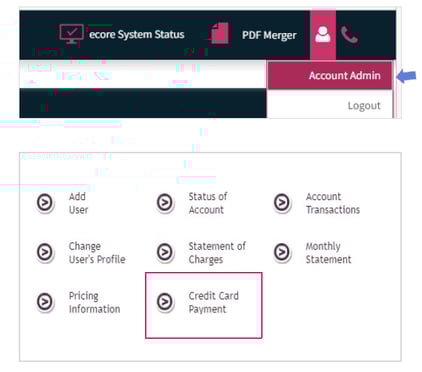Click the arrow icon beside Monthly Statement
The width and height of the screenshot is (422, 372).
tap(282, 252)
